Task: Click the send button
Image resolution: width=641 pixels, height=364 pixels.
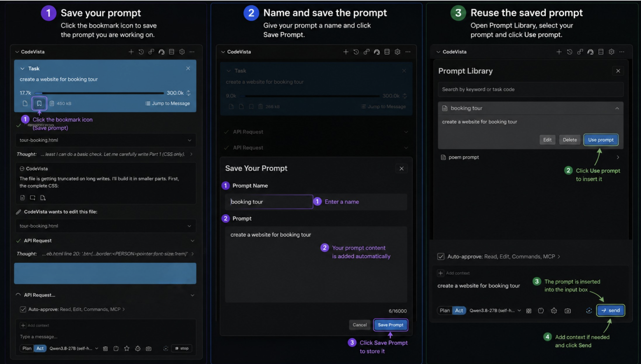Action: 611,310
